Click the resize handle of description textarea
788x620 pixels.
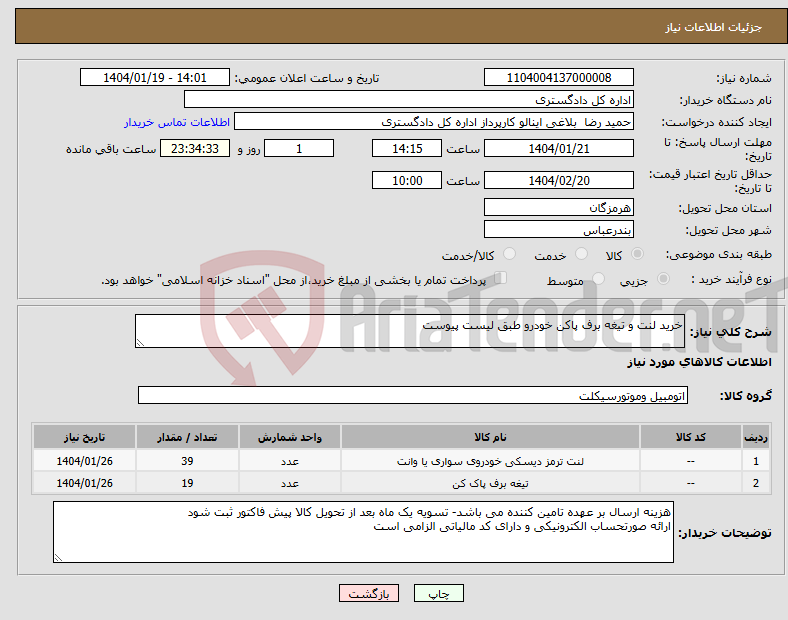coord(140,343)
